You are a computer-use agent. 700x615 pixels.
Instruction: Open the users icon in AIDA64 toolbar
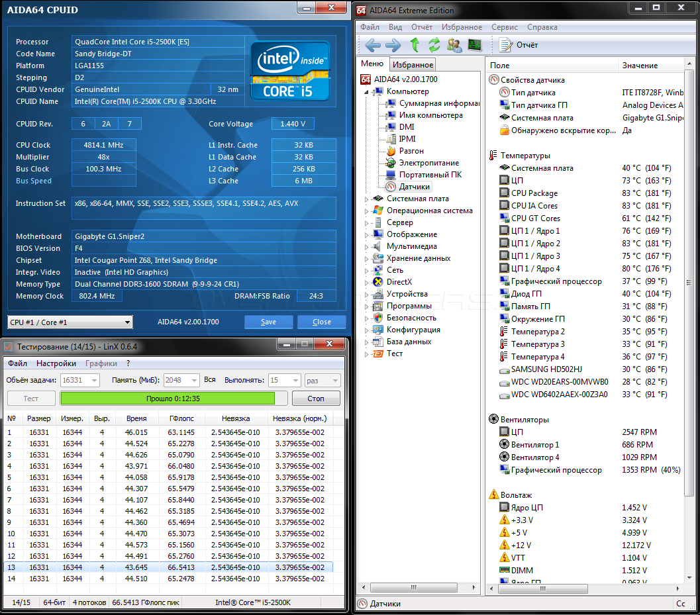(454, 45)
